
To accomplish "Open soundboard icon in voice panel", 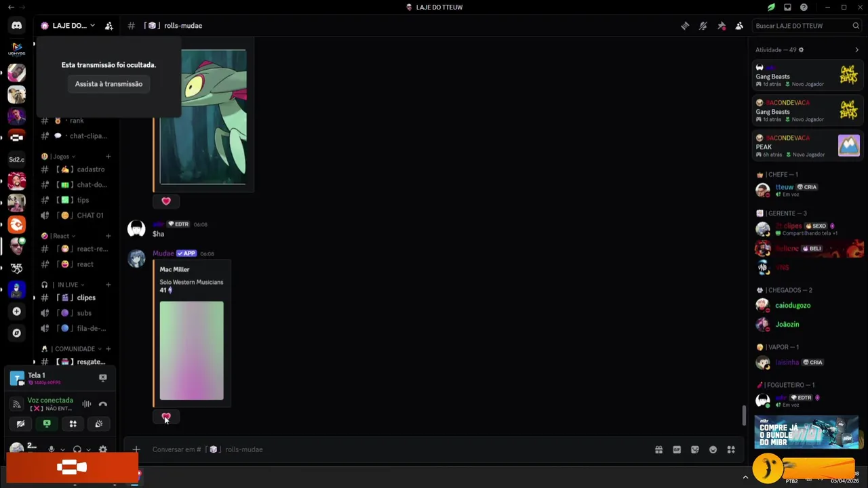I will click(99, 424).
